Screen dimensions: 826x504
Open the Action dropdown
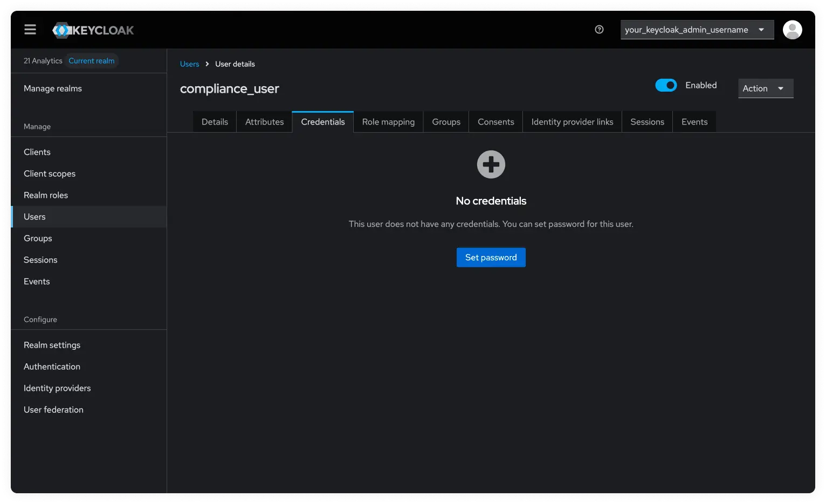765,88
